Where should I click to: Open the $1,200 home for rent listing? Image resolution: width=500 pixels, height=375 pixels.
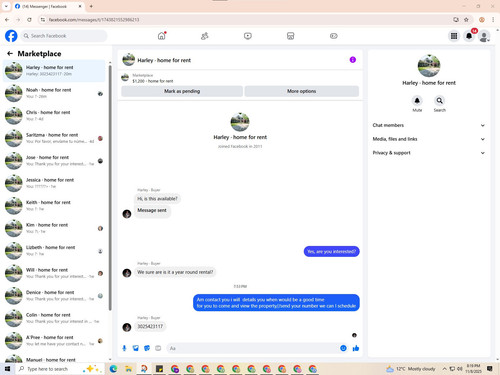coord(153,81)
